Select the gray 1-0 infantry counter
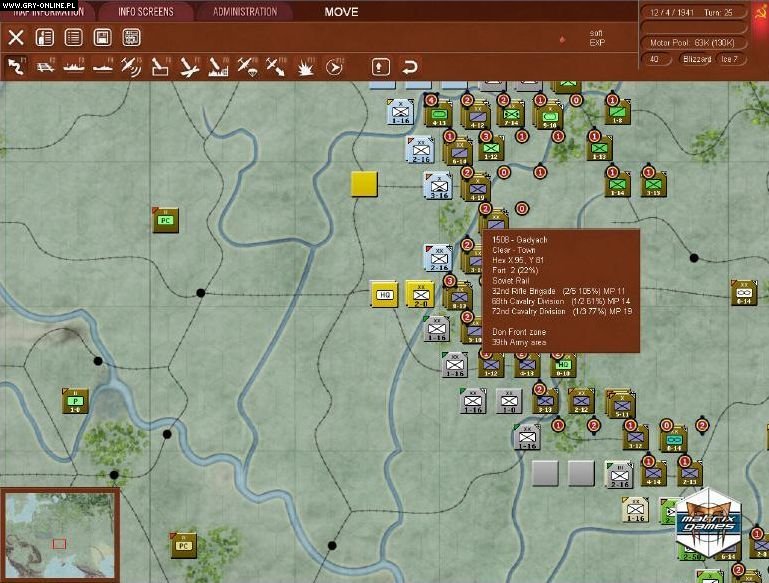This screenshot has width=769, height=583. pos(509,401)
